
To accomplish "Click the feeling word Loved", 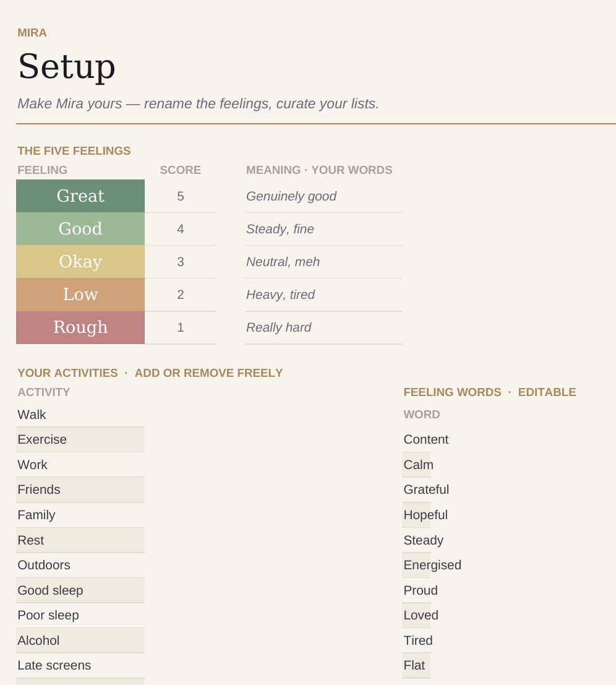I will (x=421, y=615).
